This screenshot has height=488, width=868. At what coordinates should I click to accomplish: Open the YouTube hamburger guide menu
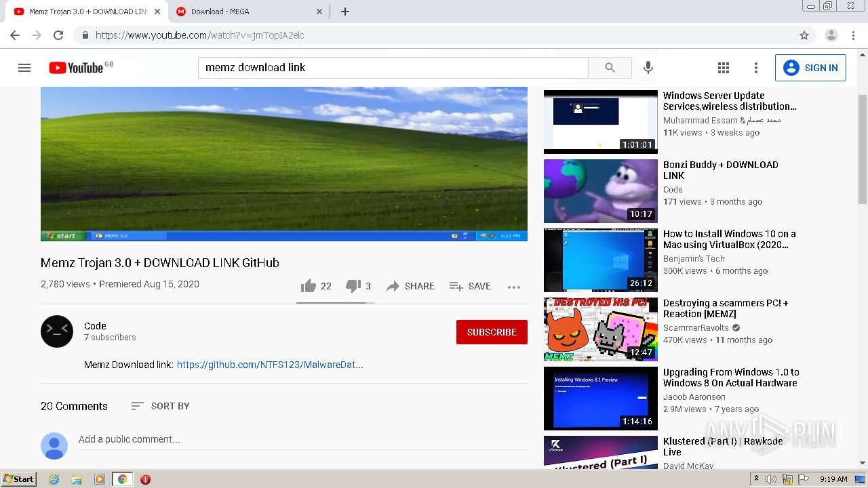(x=24, y=68)
